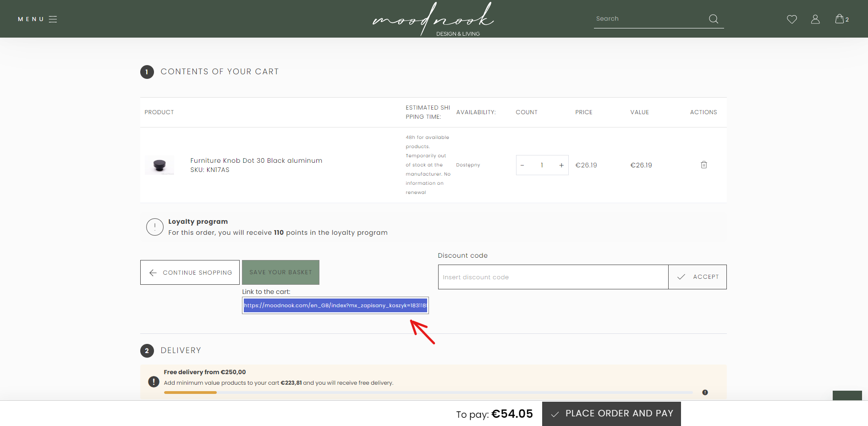Open Furniture Knob Dot 30 product link
The height and width of the screenshot is (426, 868).
tap(256, 160)
